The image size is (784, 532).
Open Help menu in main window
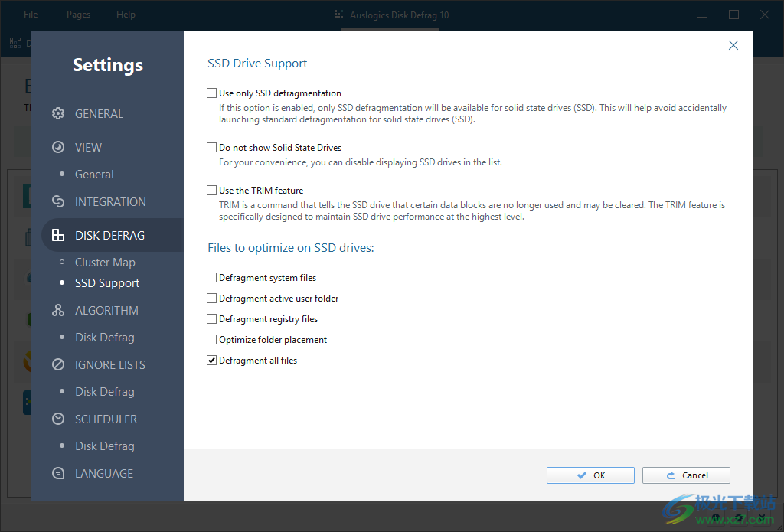tap(126, 15)
